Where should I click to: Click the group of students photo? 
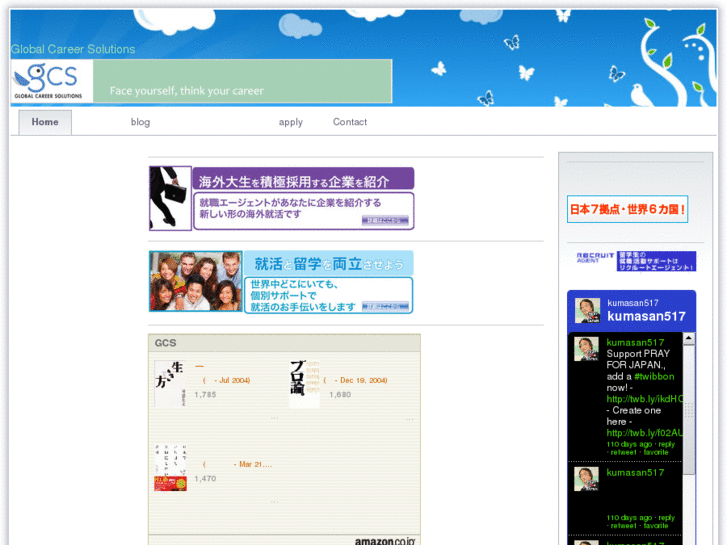(x=196, y=281)
